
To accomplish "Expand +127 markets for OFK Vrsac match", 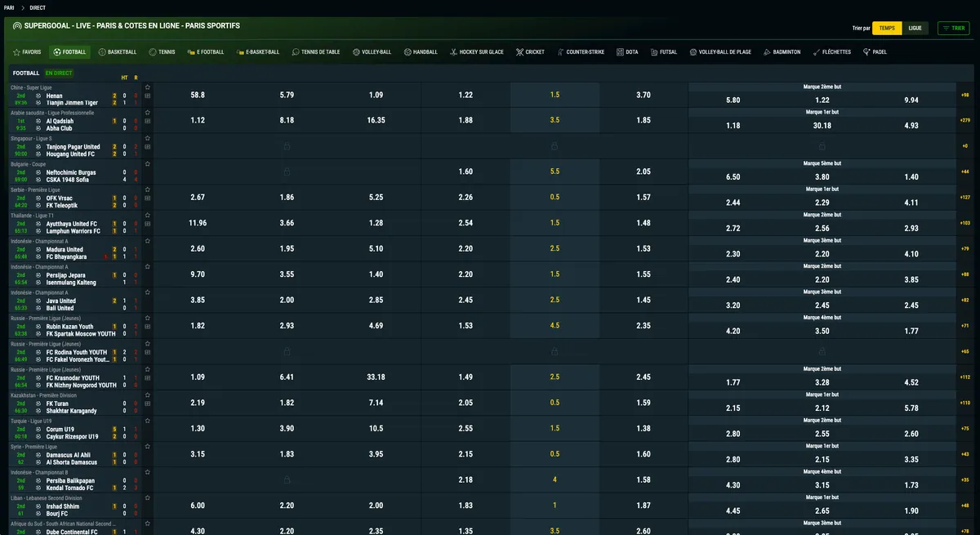I will tap(965, 197).
